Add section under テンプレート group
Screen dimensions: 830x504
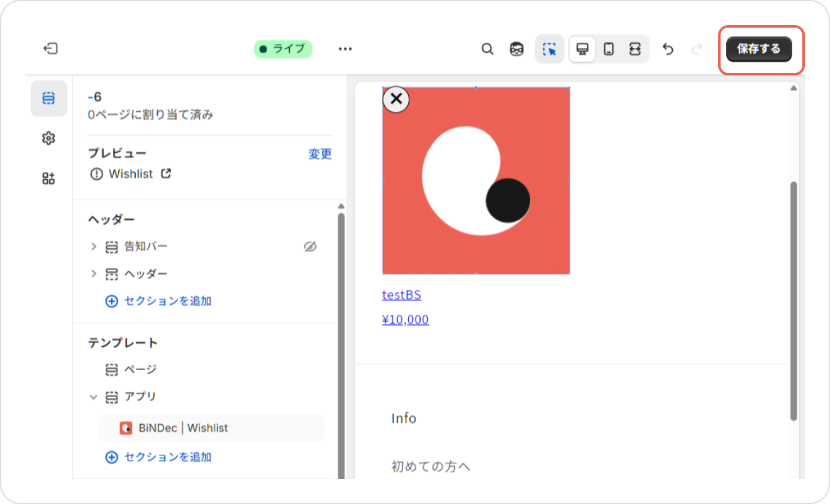[158, 457]
